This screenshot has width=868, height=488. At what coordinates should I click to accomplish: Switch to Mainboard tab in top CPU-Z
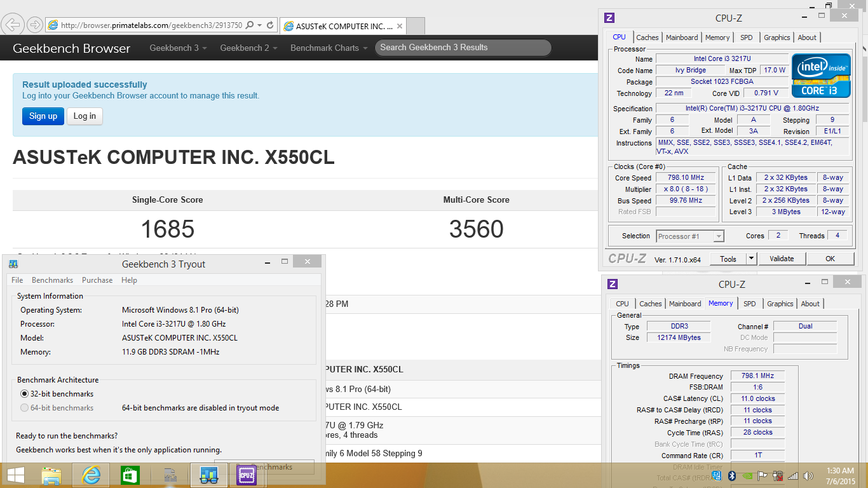(682, 37)
